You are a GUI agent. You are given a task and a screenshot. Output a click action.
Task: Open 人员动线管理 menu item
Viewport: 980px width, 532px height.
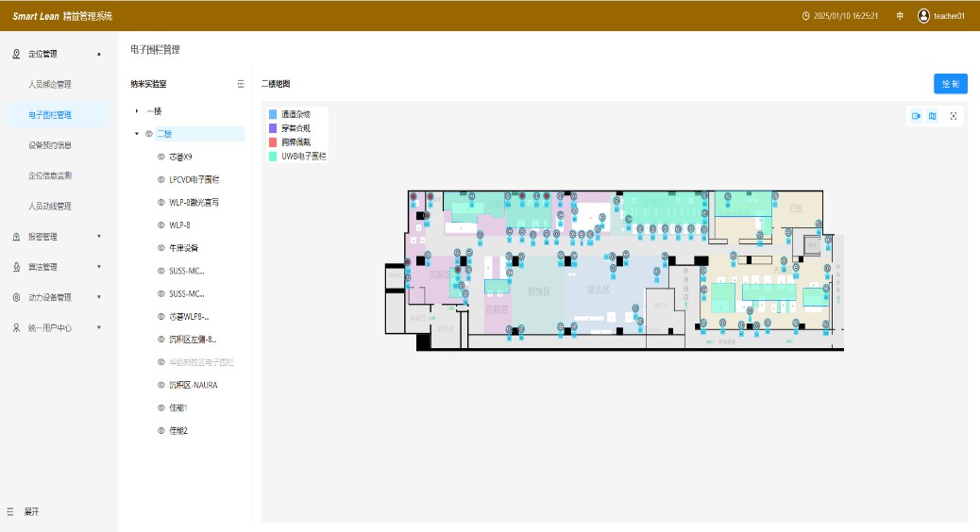coord(50,206)
